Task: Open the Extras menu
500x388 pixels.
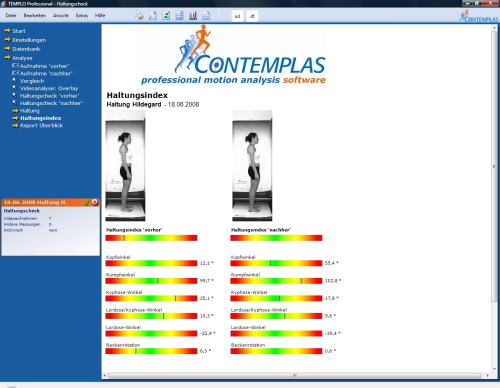Action: point(82,15)
